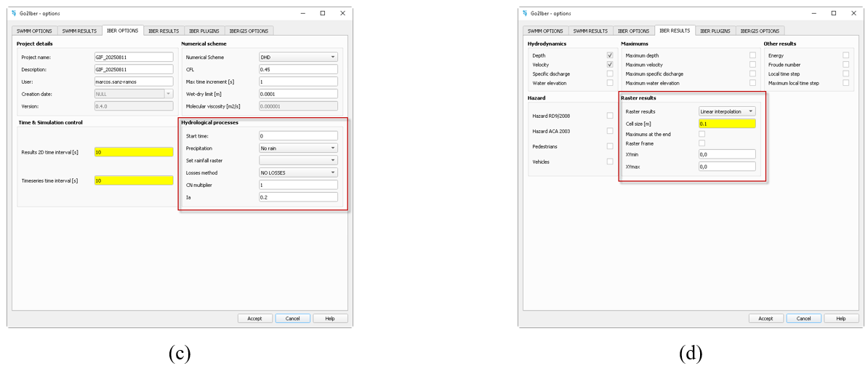The height and width of the screenshot is (366, 868).
Task: Toggle the Froude number checkbox
Action: point(845,65)
